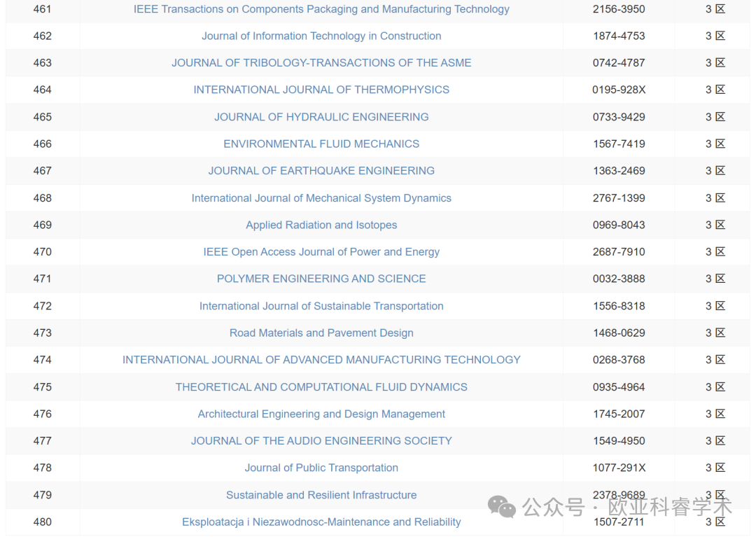Select row number 461
This screenshot has width=756, height=537.
43,9
